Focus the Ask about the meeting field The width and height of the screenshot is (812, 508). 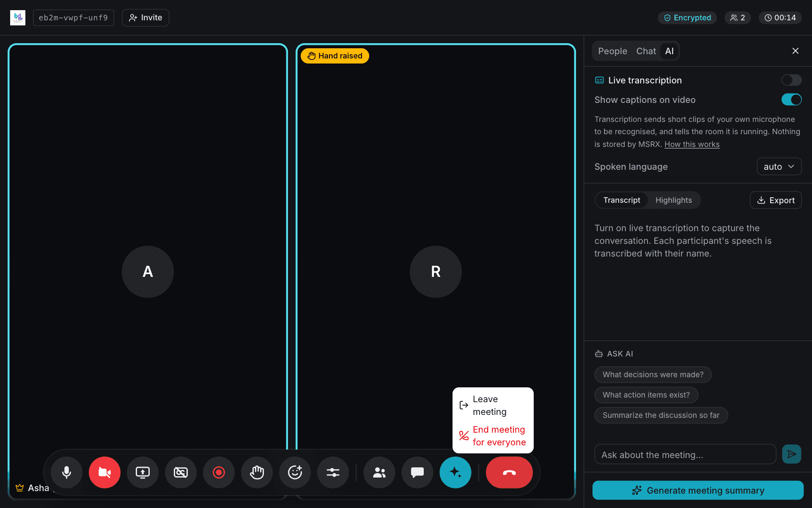[685, 454]
